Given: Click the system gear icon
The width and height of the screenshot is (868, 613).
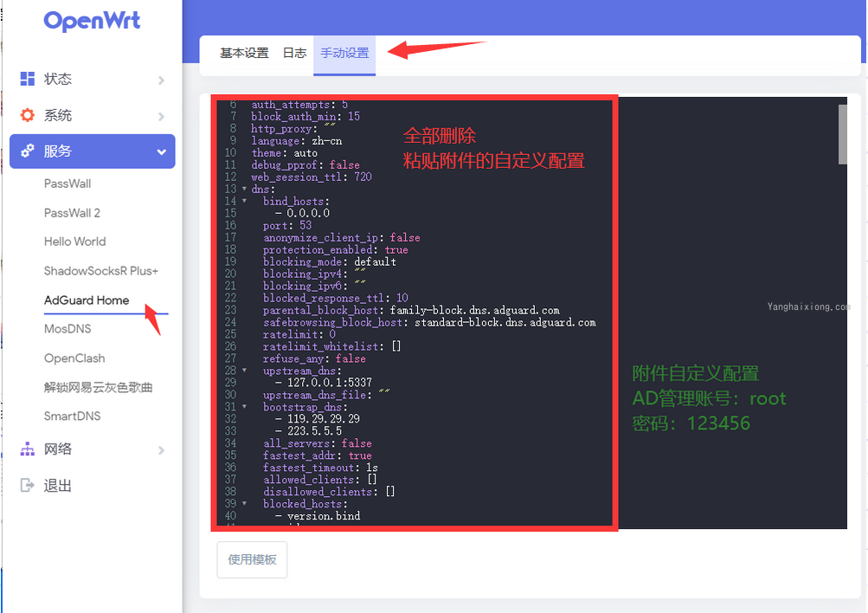Looking at the screenshot, I should point(28,115).
